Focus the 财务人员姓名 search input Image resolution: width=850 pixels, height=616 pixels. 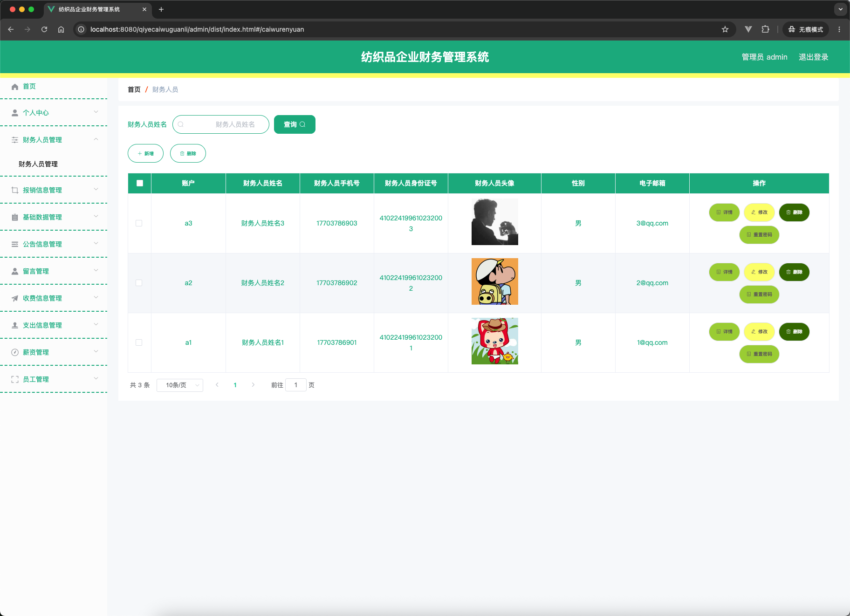221,124
